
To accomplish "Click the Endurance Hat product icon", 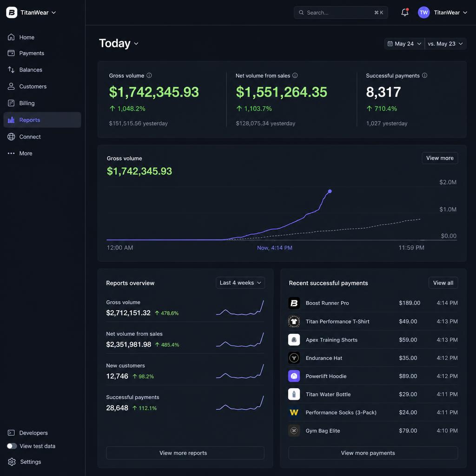I will (294, 358).
